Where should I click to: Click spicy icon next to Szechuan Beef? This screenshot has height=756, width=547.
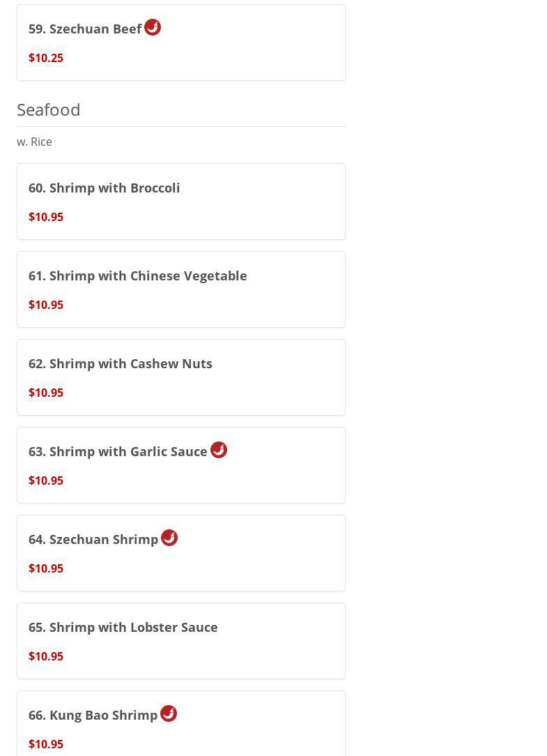153,27
